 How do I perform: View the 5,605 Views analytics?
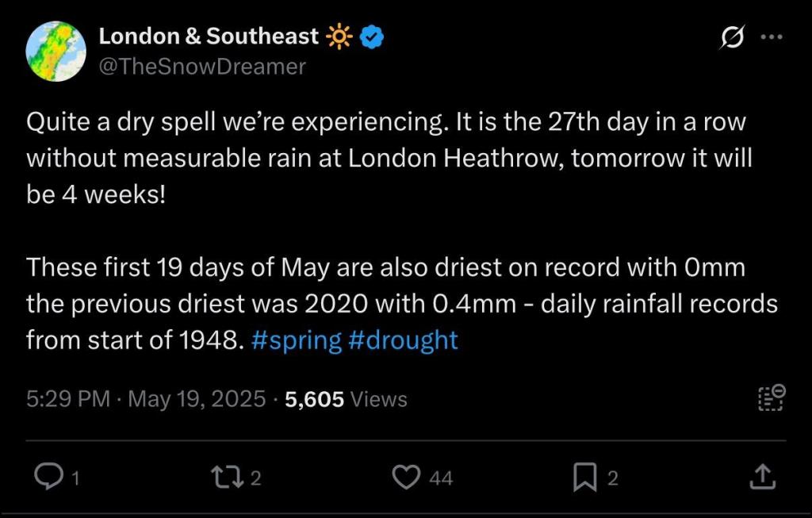click(346, 399)
